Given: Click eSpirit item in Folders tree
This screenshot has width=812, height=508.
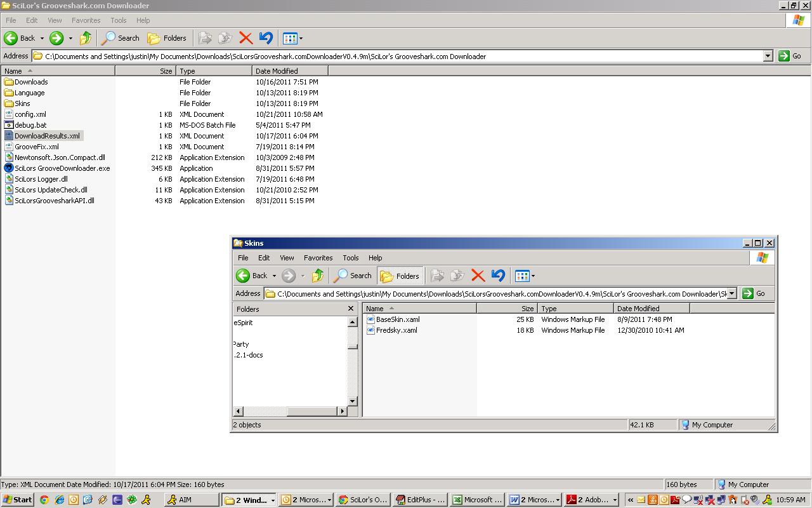Looking at the screenshot, I should click(x=243, y=323).
